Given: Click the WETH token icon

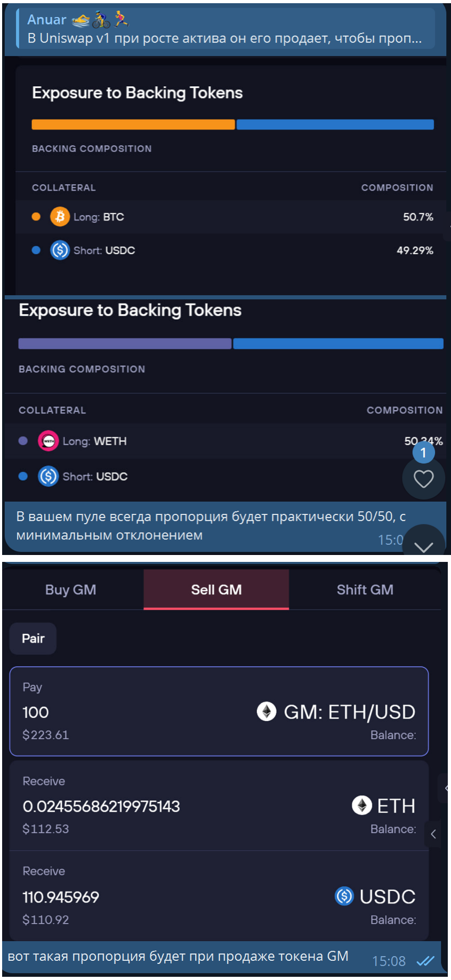Looking at the screenshot, I should 49,441.
